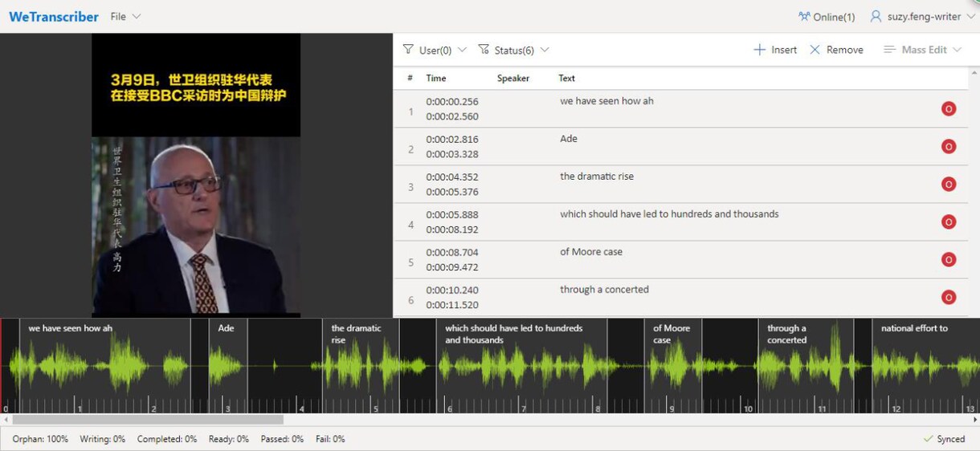The height and width of the screenshot is (451, 980).
Task: Click start time 0:00:04.352
Action: (x=452, y=177)
